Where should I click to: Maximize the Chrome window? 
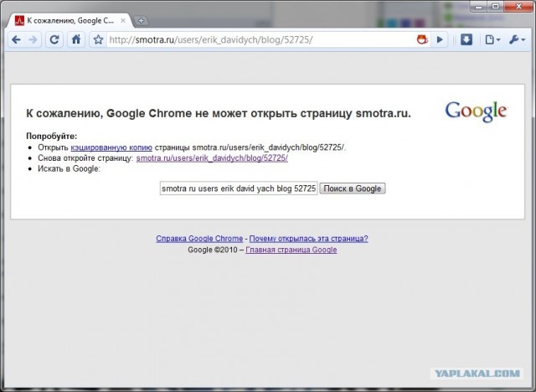495,7
